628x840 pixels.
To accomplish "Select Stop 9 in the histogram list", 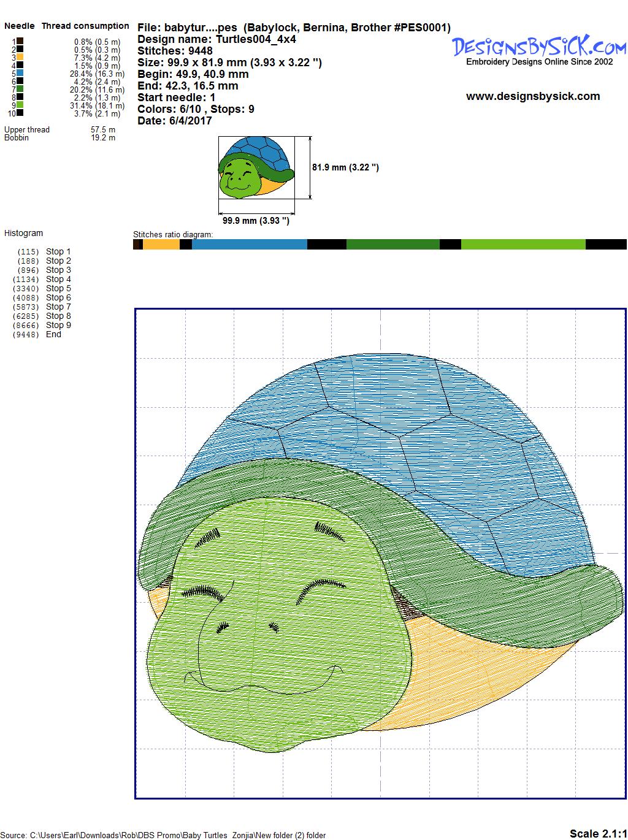I will [58, 325].
